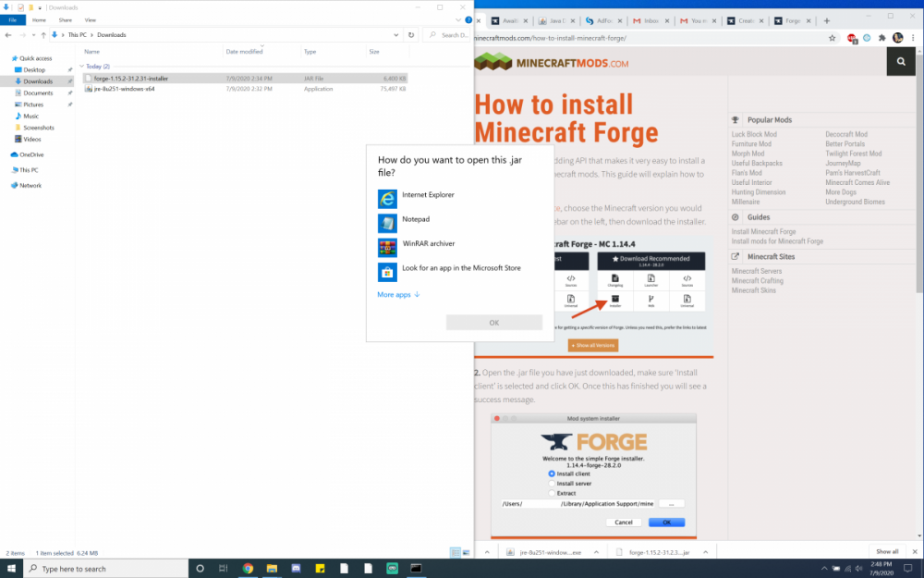Bookmark this page with the star icon
The width and height of the screenshot is (924, 578).
coord(832,38)
